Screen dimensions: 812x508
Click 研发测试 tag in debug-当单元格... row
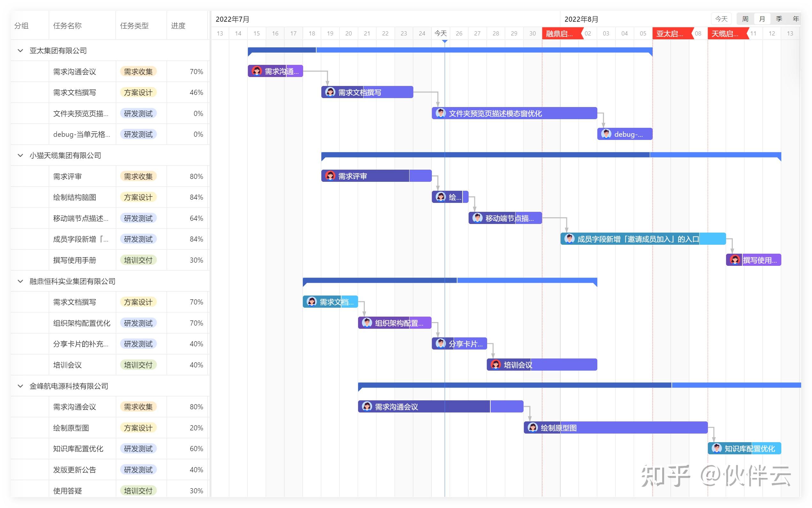[138, 135]
